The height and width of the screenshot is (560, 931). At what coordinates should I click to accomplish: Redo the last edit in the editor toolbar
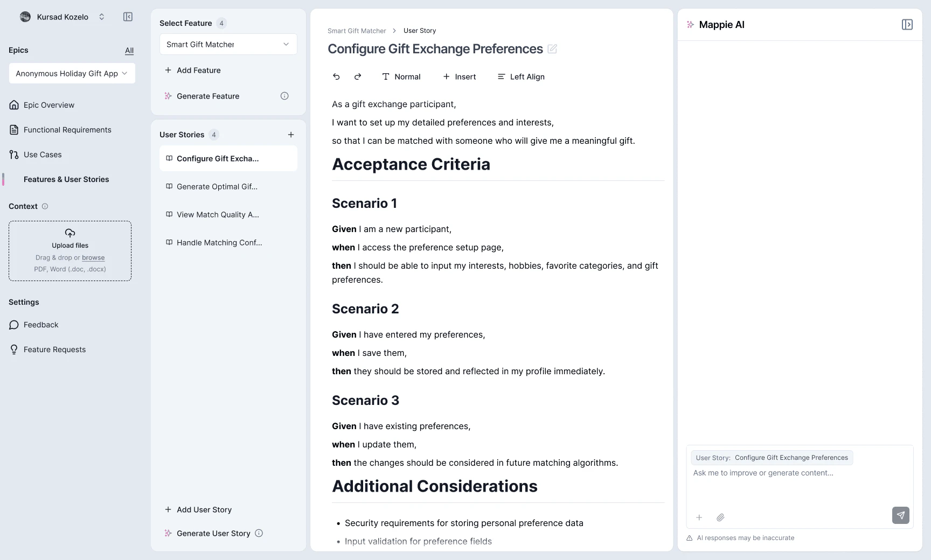point(358,76)
